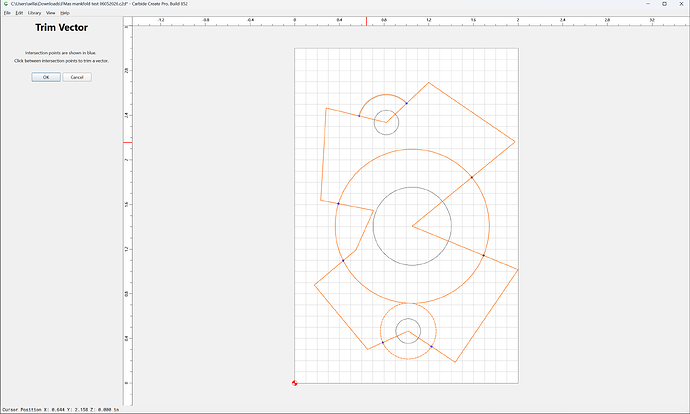Screen dimensions: 690x414
Task: Open the Help menu
Action: pyautogui.click(x=65, y=13)
